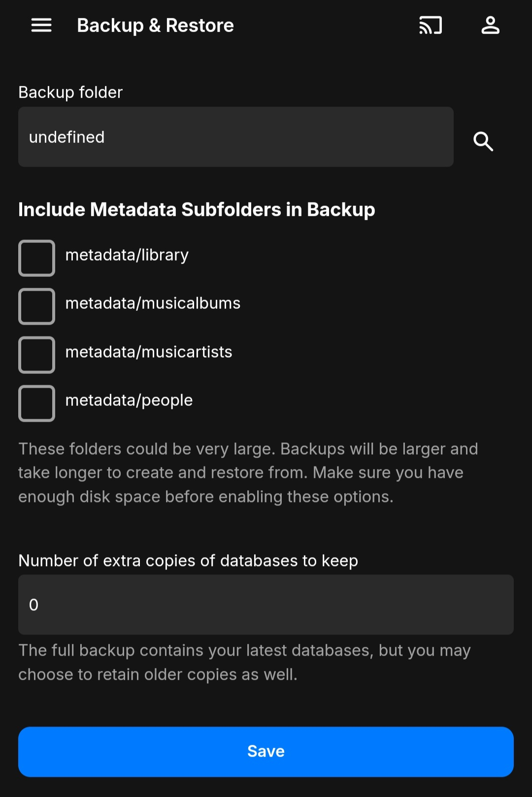Toggle the metadata/people checkbox
The image size is (532, 797).
click(x=36, y=403)
